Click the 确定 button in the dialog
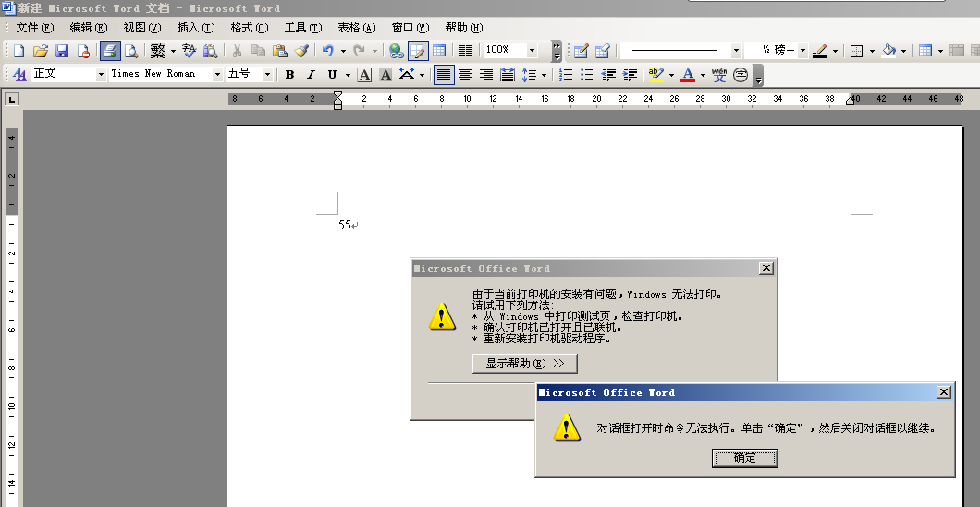Image resolution: width=980 pixels, height=507 pixels. [745, 458]
